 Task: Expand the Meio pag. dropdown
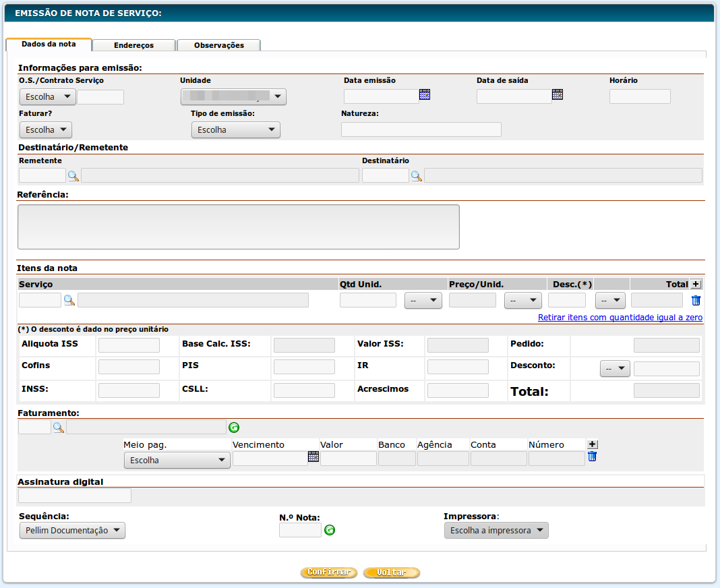coord(177,461)
